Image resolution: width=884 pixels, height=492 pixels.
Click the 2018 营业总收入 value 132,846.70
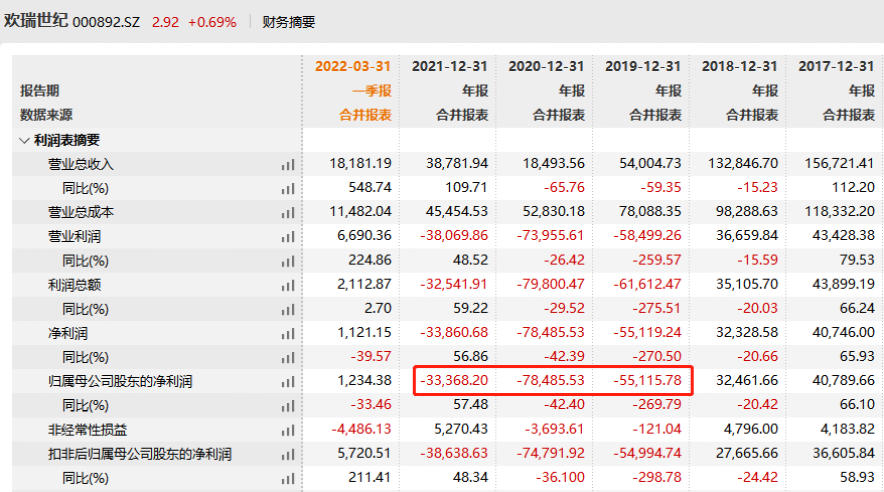(x=741, y=164)
